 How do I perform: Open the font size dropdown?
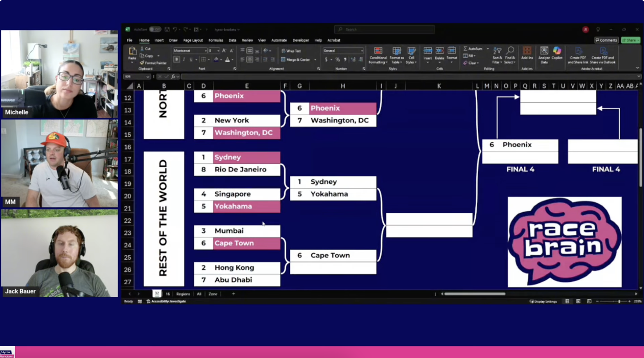[x=218, y=51]
